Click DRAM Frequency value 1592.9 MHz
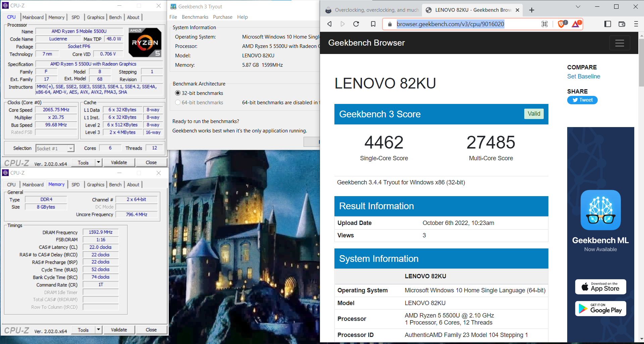Viewport: 644px width, 344px height. point(100,232)
